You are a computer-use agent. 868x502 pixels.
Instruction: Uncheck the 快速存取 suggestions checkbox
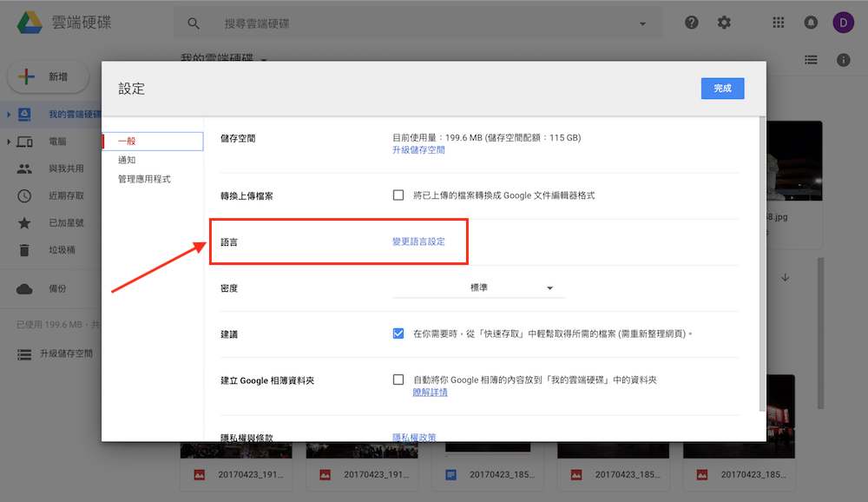point(398,334)
